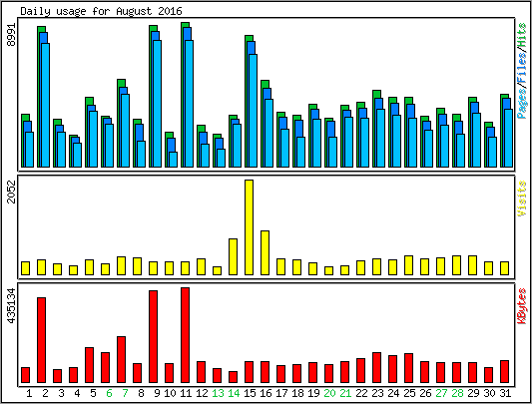The image size is (532, 404).
Task: Click day label 2 on the x-axis
Action: click(45, 393)
